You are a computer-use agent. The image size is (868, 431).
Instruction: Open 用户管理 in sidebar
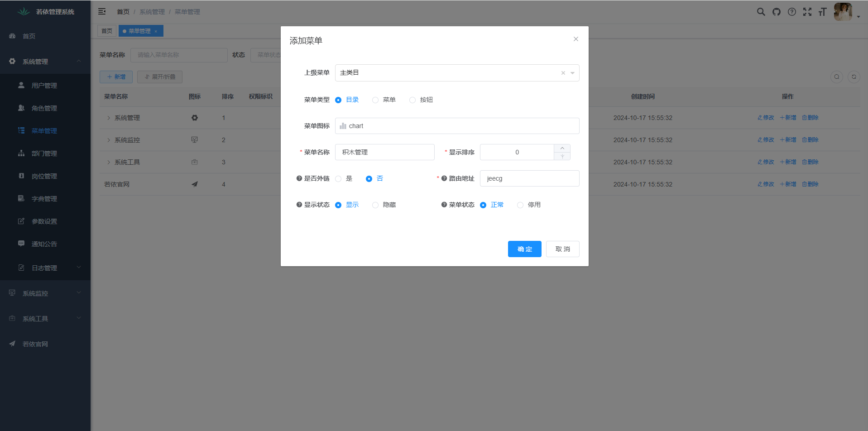(x=45, y=86)
